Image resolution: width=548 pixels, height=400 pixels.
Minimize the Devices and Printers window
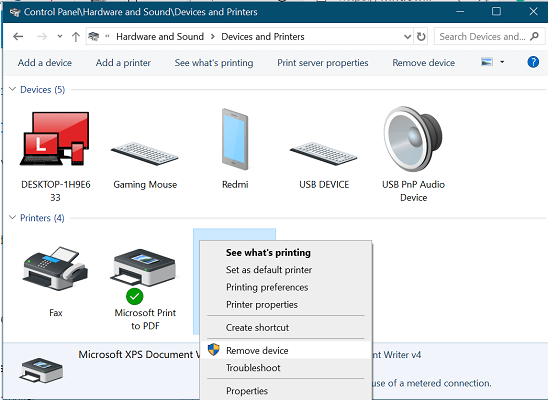click(460, 12)
